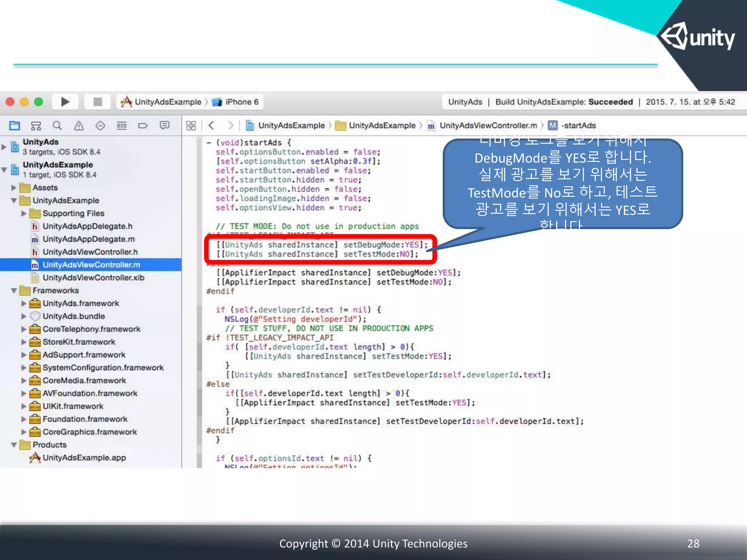Expand UnityAds.framework disclosure triangle
This screenshot has width=747, height=560.
(x=24, y=303)
